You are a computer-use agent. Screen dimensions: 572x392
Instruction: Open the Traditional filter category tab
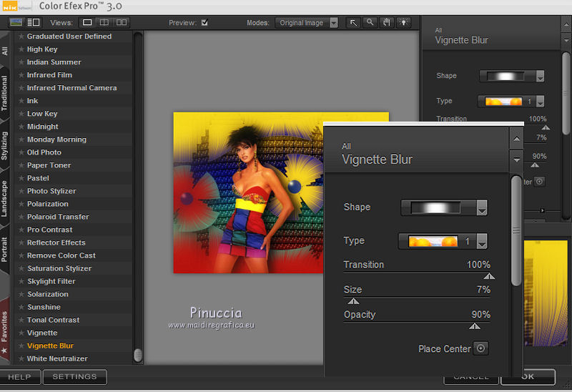coord(5,93)
